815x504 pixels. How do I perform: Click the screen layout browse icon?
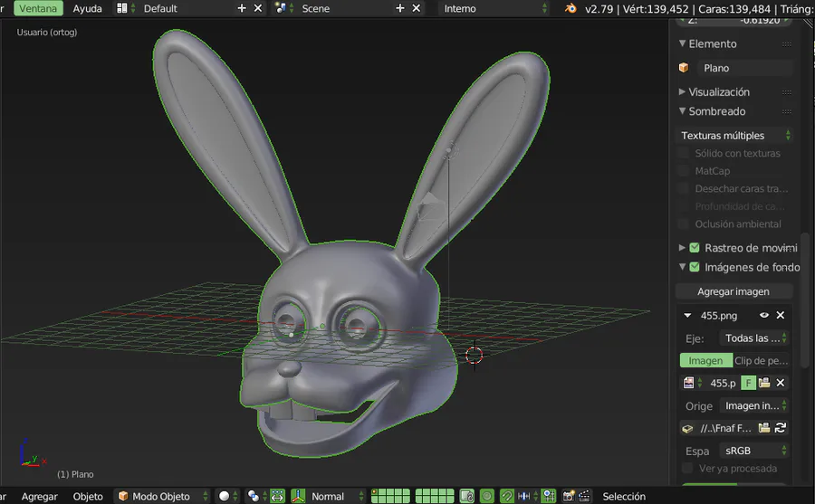click(x=125, y=8)
